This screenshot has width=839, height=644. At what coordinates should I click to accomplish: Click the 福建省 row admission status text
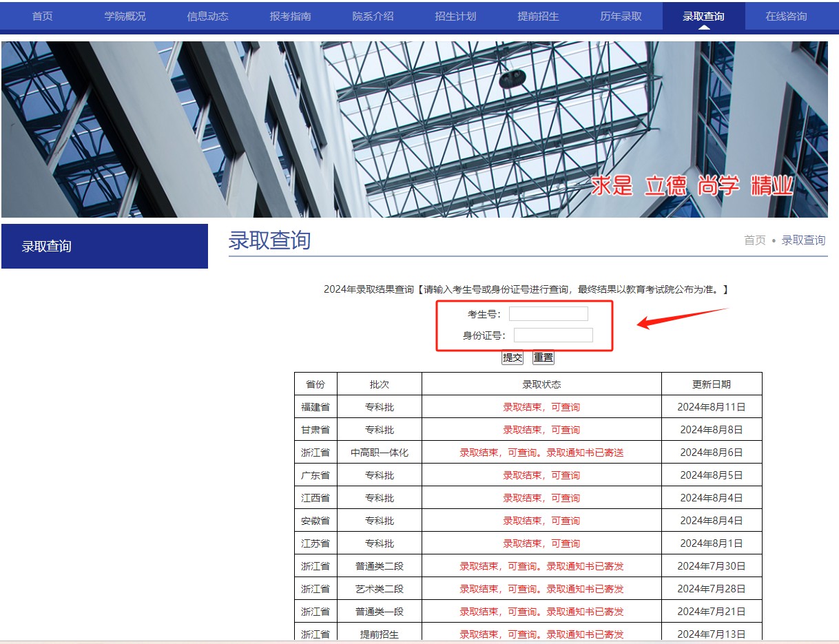541,407
